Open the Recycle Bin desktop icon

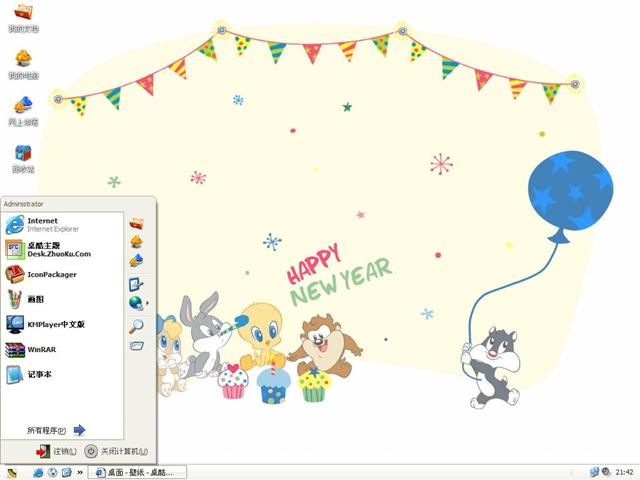[23, 158]
